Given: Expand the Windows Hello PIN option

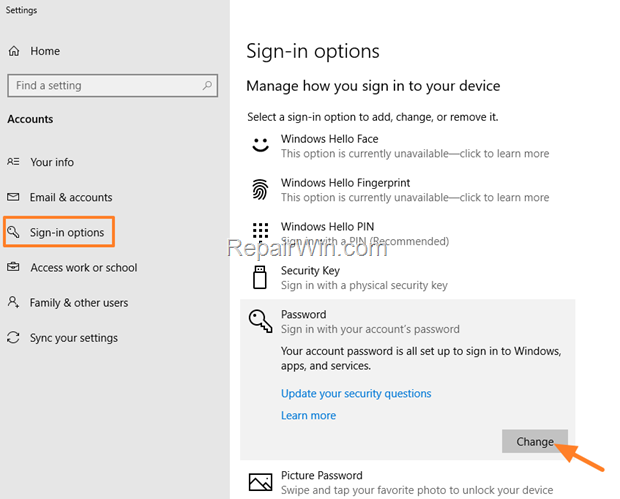Looking at the screenshot, I should [x=407, y=233].
